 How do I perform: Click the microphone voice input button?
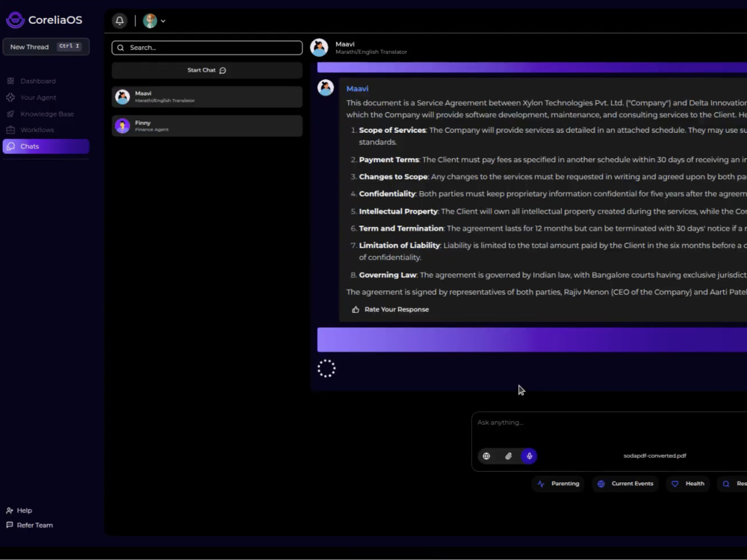pyautogui.click(x=530, y=456)
